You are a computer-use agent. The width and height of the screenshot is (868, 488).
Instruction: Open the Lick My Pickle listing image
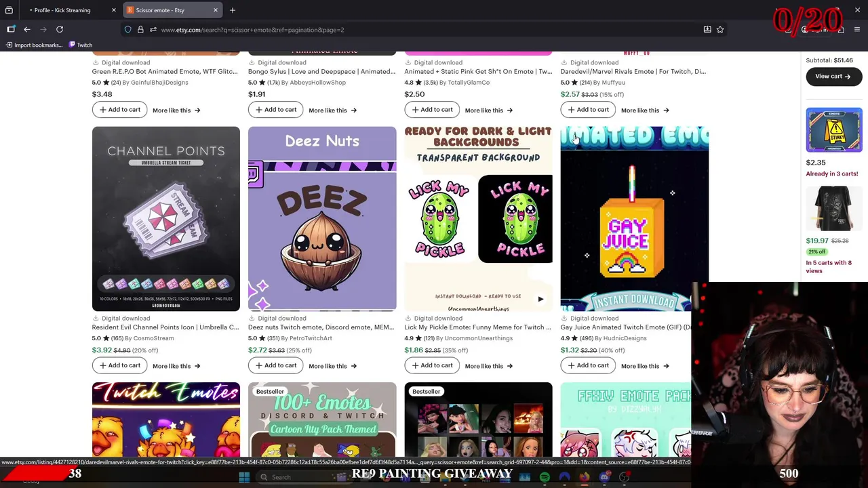(478, 219)
